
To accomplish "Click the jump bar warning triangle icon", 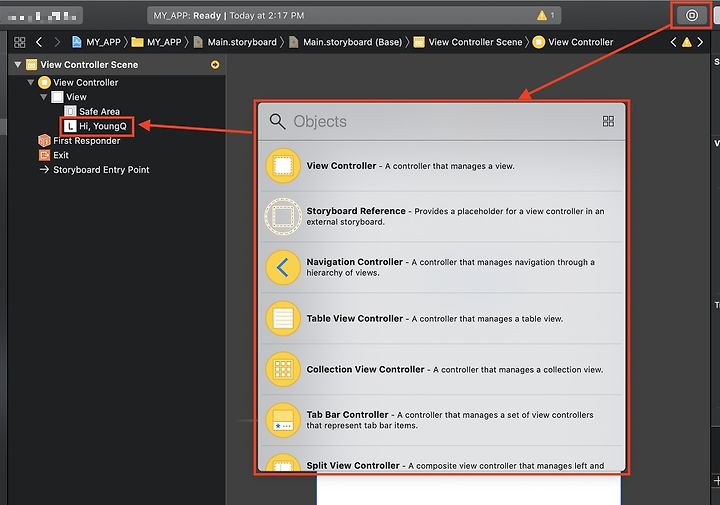I will [x=686, y=42].
